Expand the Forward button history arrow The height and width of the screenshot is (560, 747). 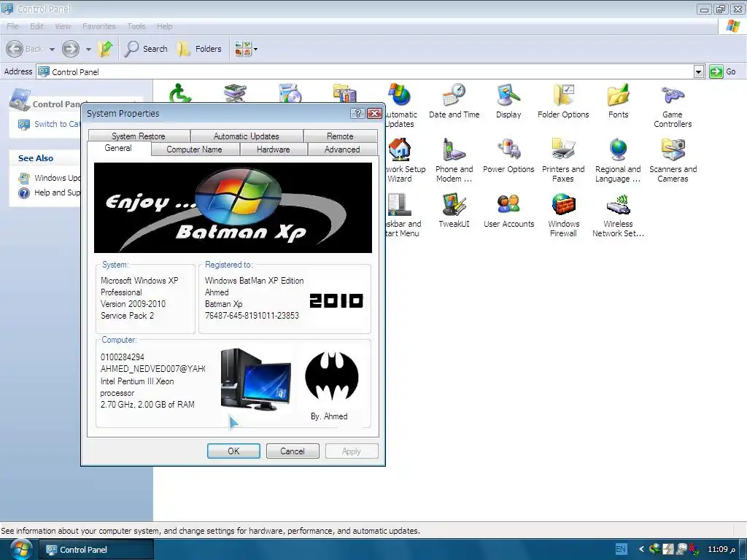(88, 49)
